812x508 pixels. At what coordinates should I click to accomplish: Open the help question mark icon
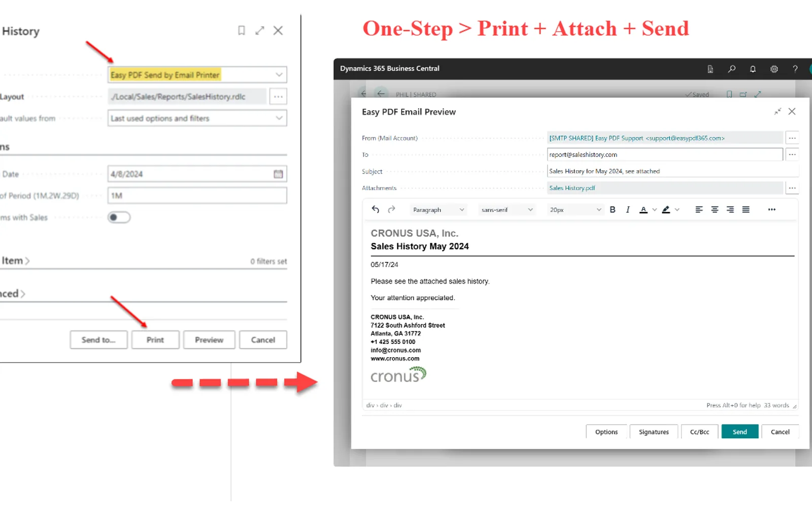[x=795, y=69]
